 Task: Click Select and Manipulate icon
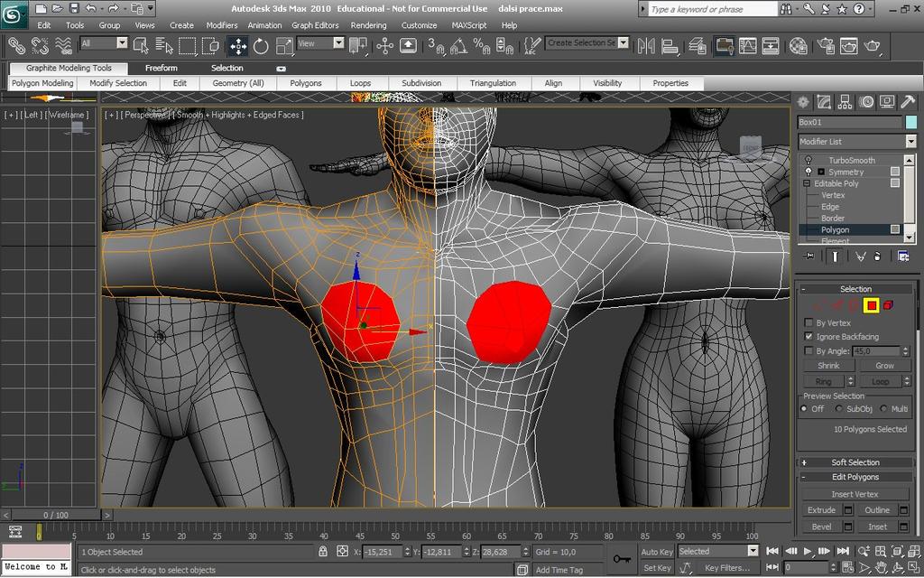[384, 46]
